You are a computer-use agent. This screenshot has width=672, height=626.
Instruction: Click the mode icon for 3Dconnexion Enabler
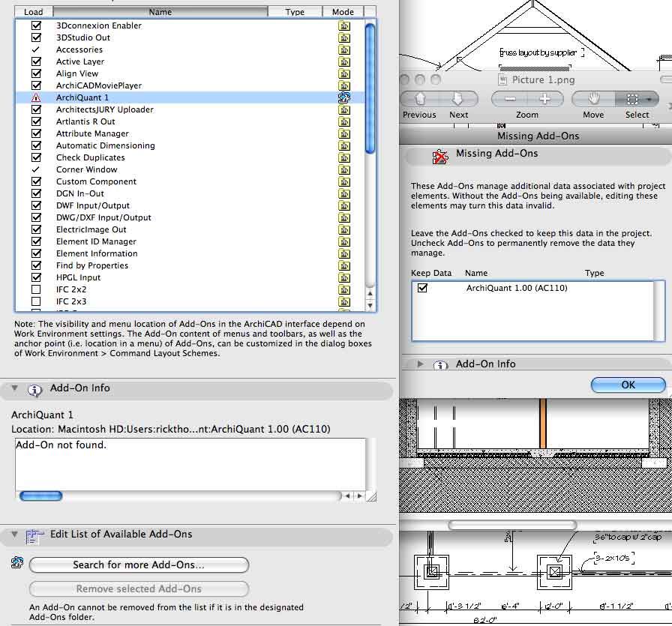[343, 25]
